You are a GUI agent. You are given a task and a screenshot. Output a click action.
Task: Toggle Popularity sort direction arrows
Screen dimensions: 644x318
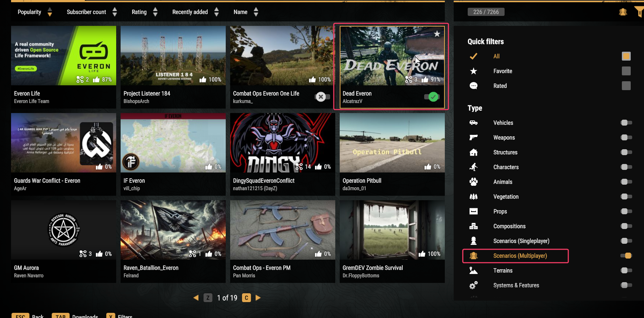50,12
